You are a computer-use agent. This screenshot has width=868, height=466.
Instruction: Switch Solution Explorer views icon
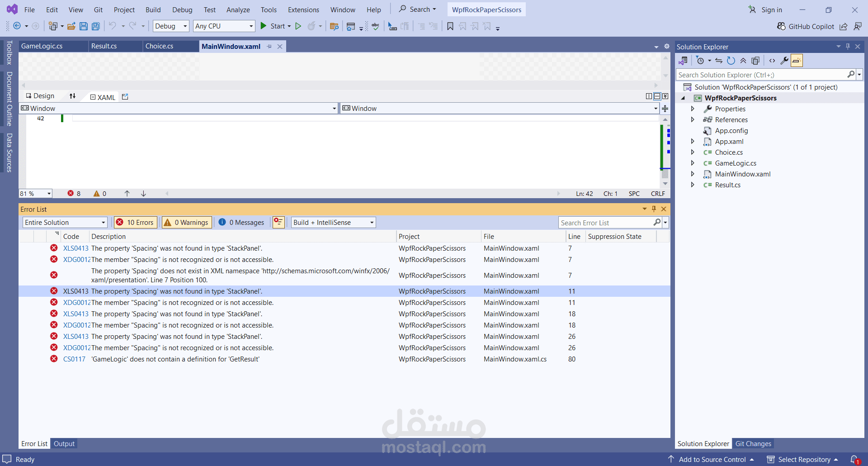(x=683, y=61)
